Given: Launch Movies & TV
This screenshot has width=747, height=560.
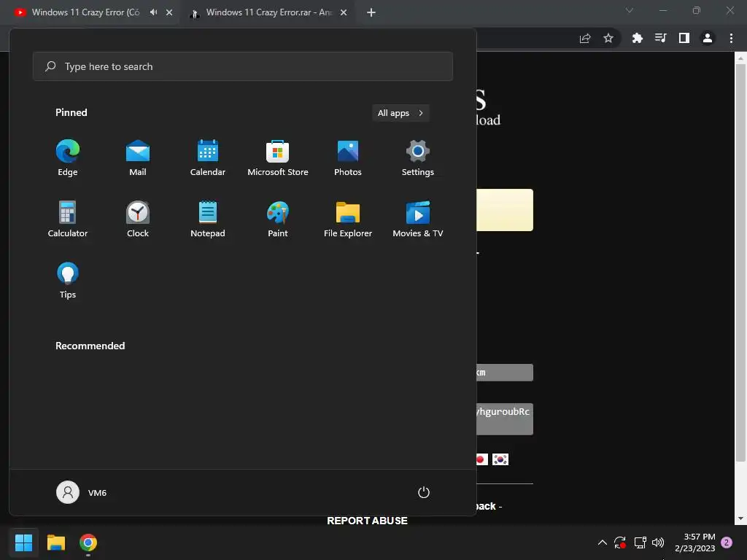Looking at the screenshot, I should pyautogui.click(x=418, y=219).
